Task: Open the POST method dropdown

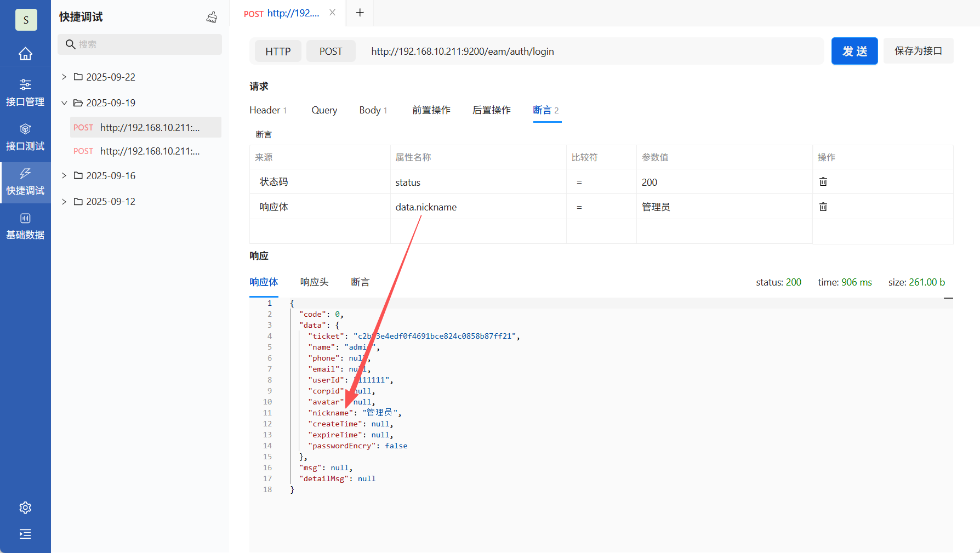Action: [x=331, y=51]
